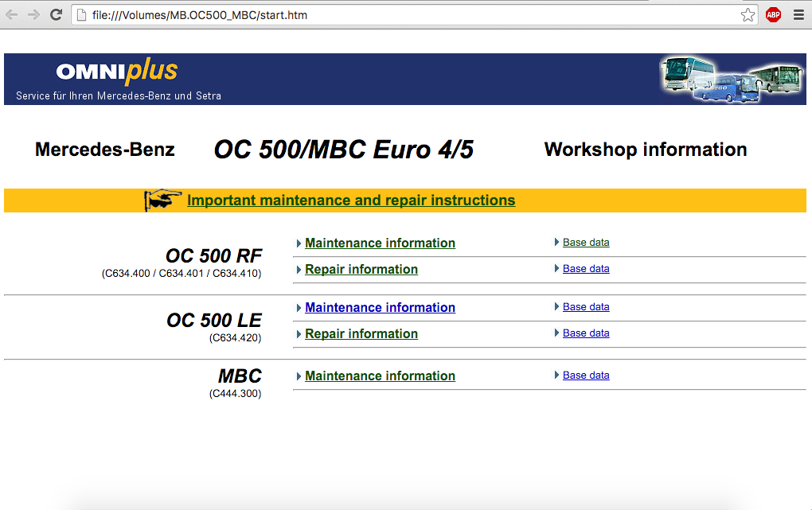Open Important maintenance and repair instructions

[x=351, y=200]
